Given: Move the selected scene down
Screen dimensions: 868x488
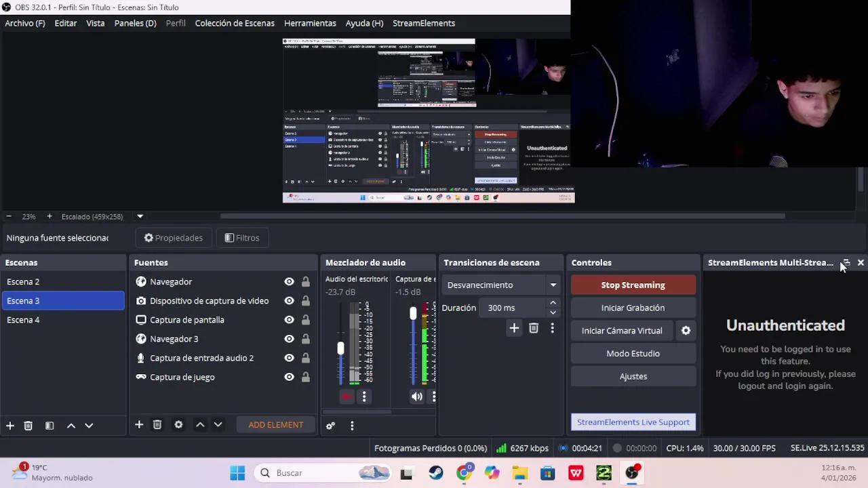Looking at the screenshot, I should pos(89,426).
